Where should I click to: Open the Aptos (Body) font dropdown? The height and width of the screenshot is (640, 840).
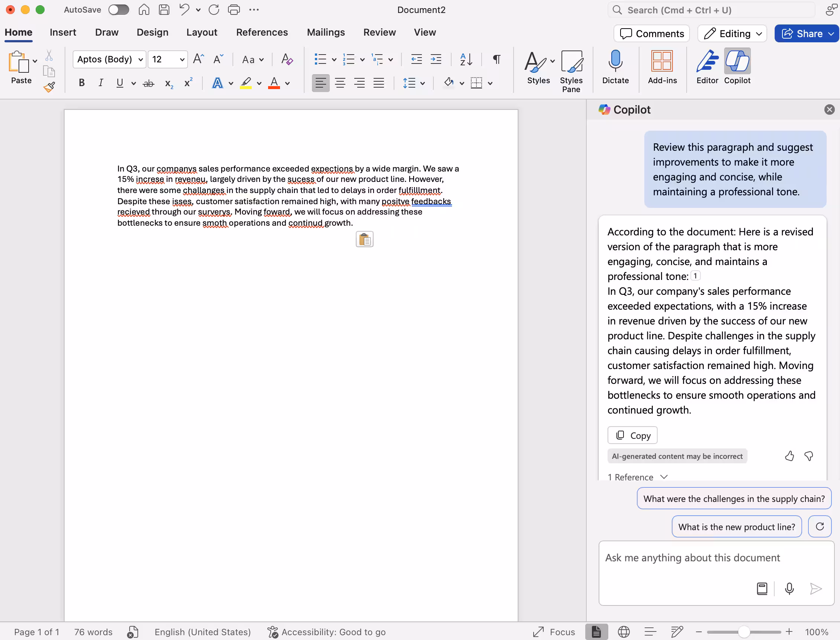(141, 59)
